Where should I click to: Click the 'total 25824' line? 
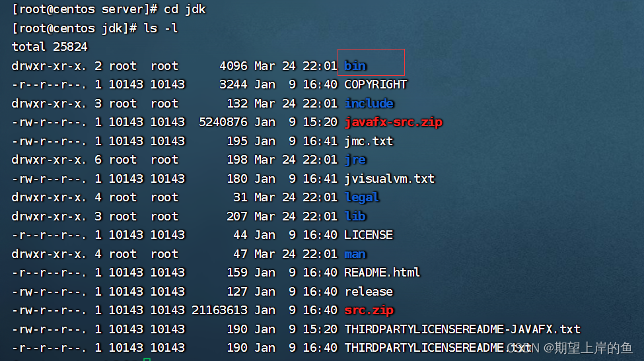[50, 47]
